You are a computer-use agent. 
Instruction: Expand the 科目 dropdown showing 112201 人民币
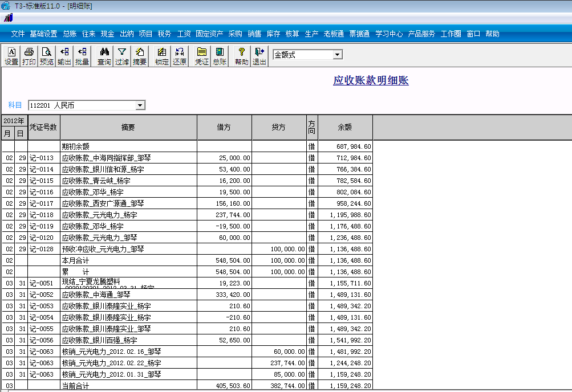pyautogui.click(x=140, y=105)
